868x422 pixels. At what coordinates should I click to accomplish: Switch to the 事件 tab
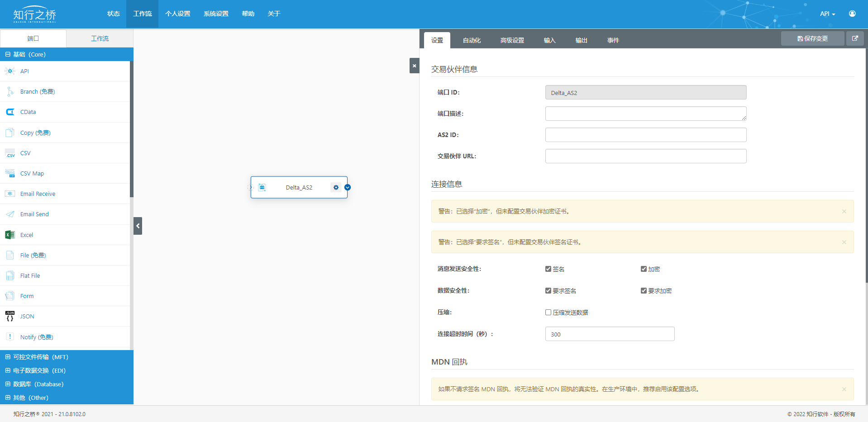click(x=613, y=40)
